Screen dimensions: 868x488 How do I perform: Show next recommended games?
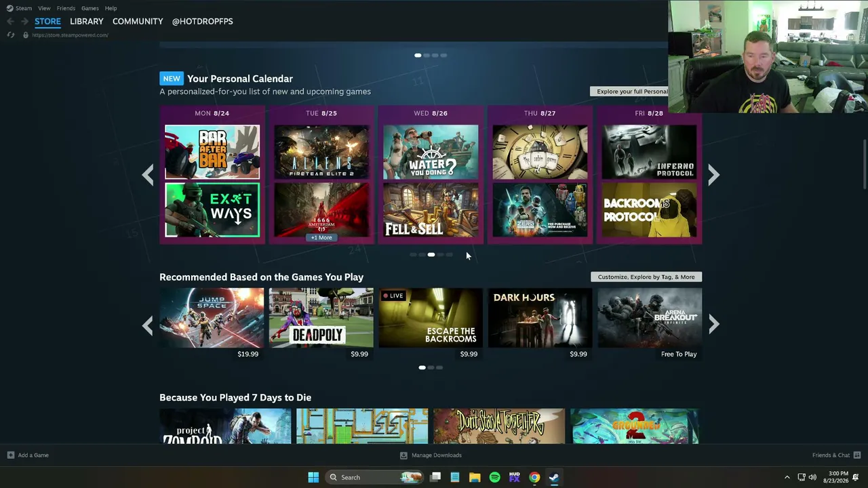point(713,325)
